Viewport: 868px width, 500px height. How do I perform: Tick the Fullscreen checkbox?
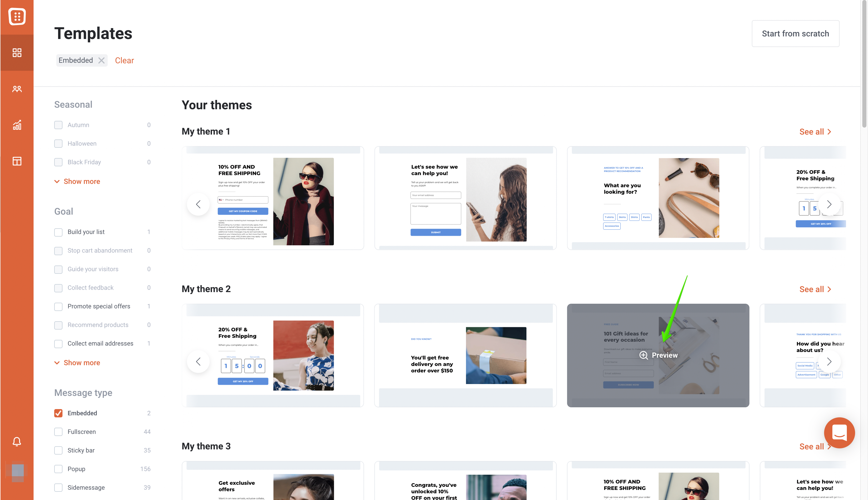(x=58, y=432)
